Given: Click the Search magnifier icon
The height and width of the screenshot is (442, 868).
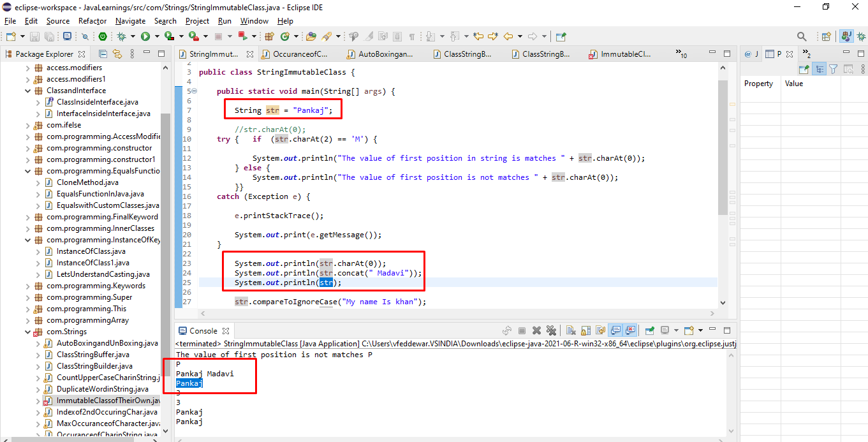Looking at the screenshot, I should click(802, 37).
